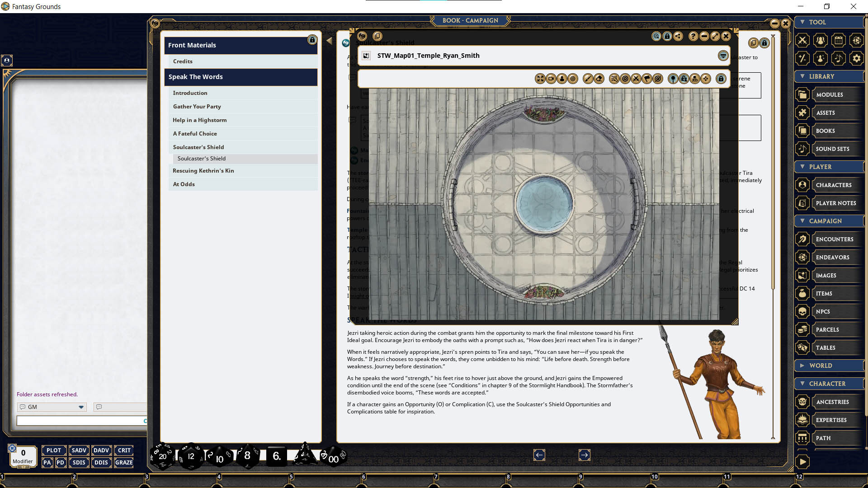Toggle the lock on the Front Materials book panel
Image resolution: width=868 pixels, height=488 pixels.
[x=312, y=40]
